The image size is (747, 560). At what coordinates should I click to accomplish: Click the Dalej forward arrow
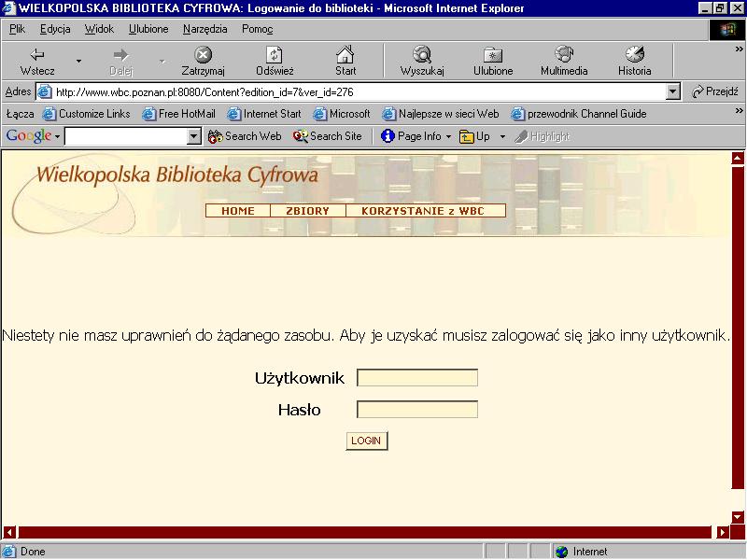(121, 62)
